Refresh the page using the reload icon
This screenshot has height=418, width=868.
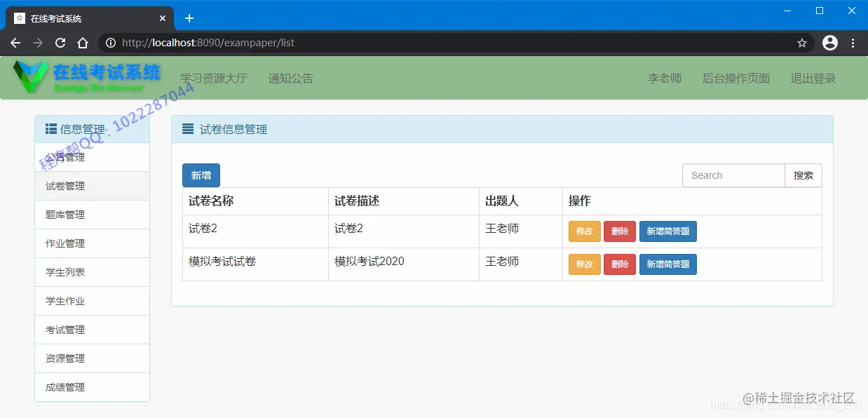[60, 42]
